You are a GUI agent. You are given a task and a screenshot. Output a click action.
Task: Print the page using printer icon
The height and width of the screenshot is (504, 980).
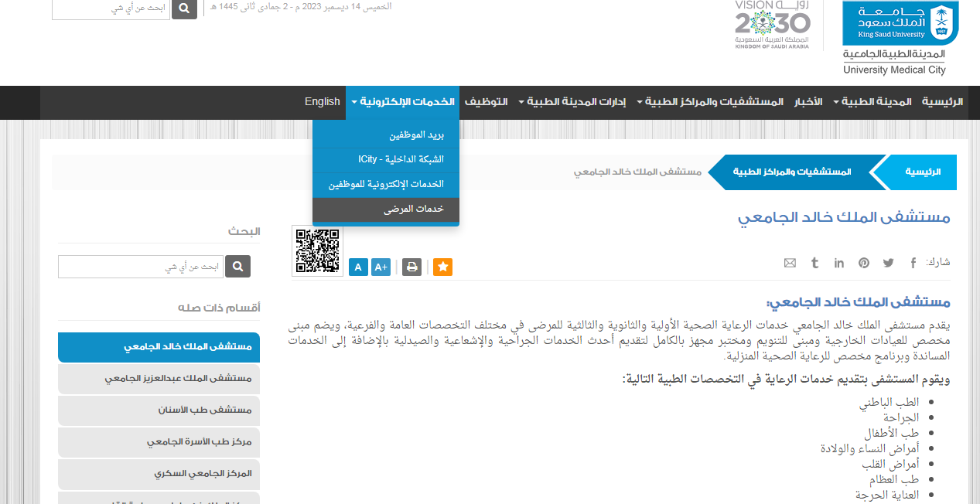click(412, 267)
